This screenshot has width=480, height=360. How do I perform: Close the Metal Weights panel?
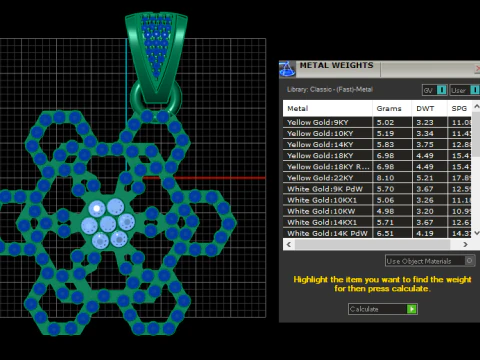point(477,69)
